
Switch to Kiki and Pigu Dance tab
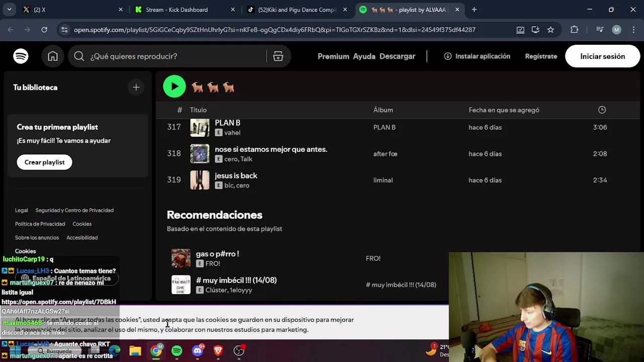coord(297,10)
